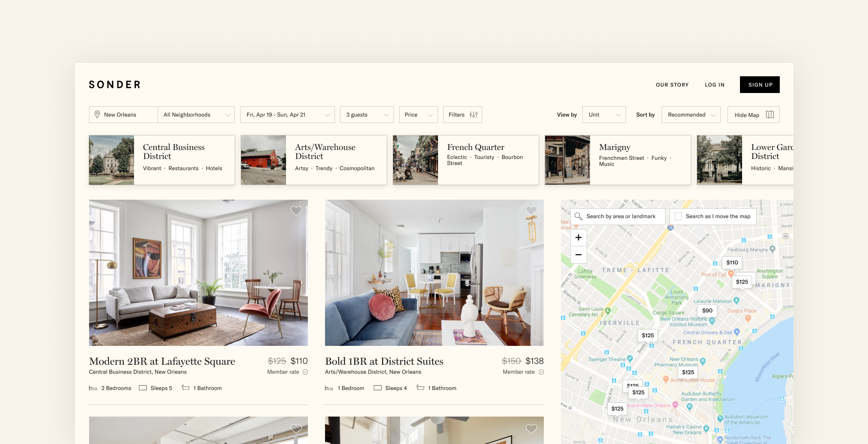
Task: Click the $90 map price marker
Action: click(707, 311)
